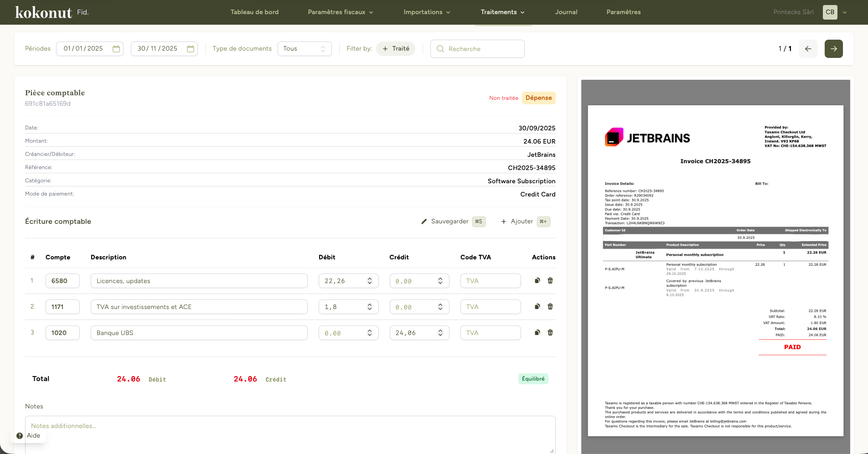Switch to the Tableau de bord section
The image size is (868, 454).
coord(254,12)
